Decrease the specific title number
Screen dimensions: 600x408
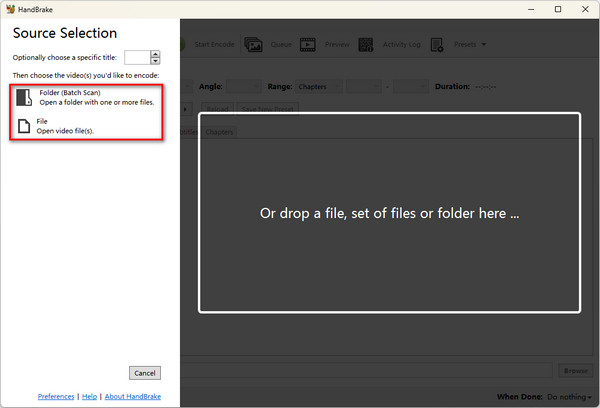(155, 61)
